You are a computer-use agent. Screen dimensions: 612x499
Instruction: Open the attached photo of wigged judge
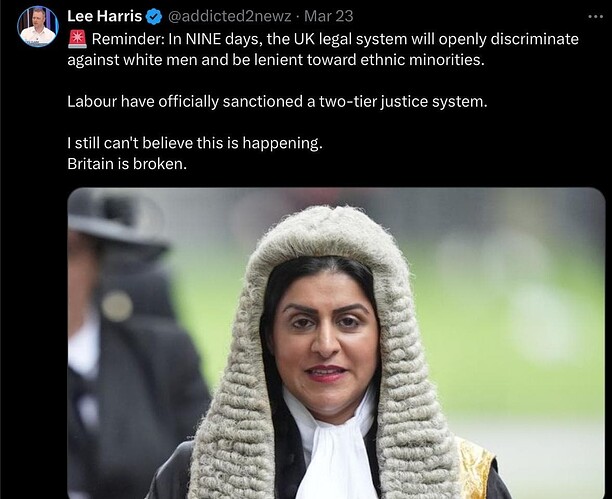[x=336, y=343]
